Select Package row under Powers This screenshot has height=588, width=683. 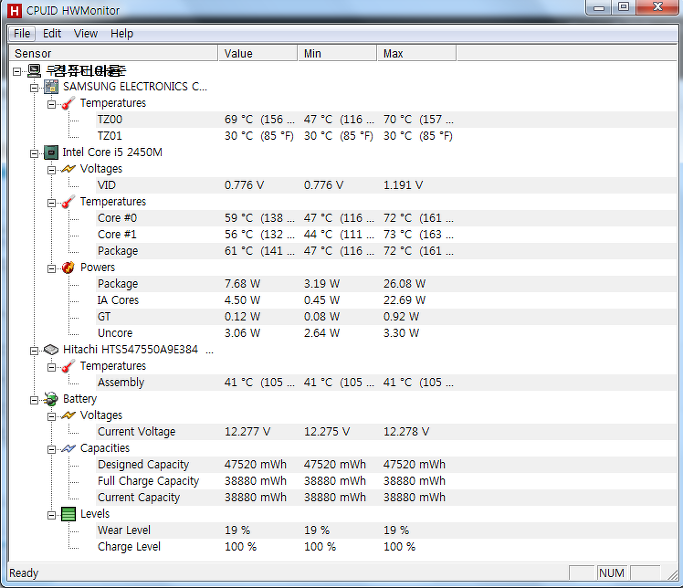pyautogui.click(x=386, y=284)
